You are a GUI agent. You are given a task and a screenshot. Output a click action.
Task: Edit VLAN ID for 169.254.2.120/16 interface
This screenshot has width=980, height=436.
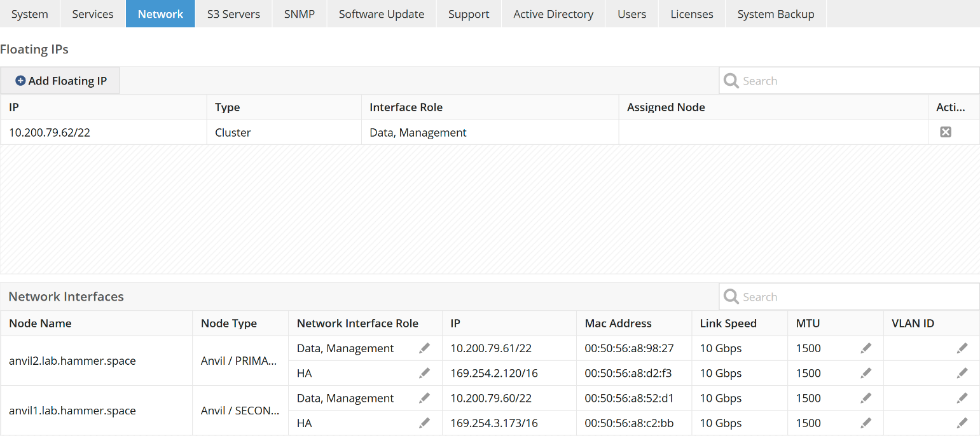[962, 373]
